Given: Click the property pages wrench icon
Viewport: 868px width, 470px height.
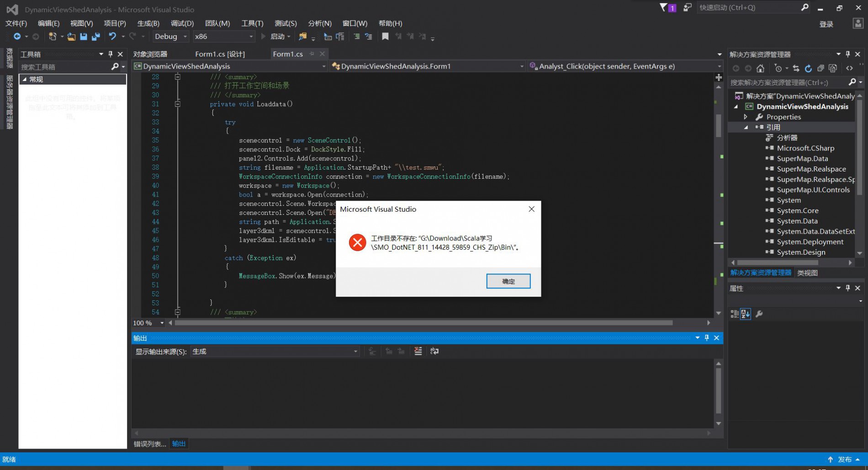Looking at the screenshot, I should pyautogui.click(x=759, y=314).
